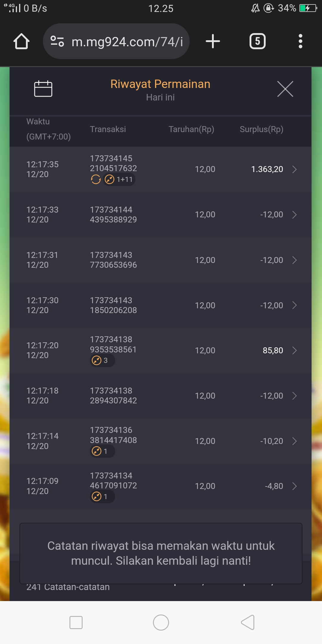Tap the browser home icon
Viewport: 322px width, 644px height.
coord(21,41)
